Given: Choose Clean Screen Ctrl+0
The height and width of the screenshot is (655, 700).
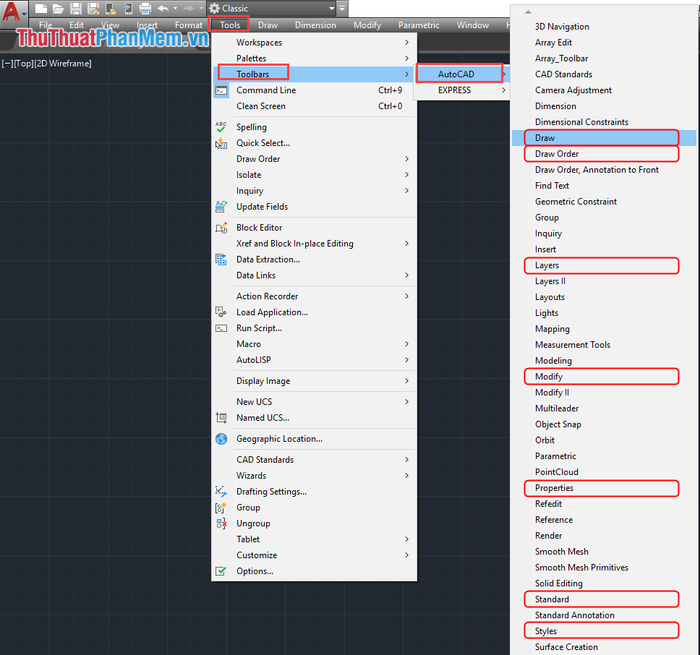Looking at the screenshot, I should pos(314,106).
